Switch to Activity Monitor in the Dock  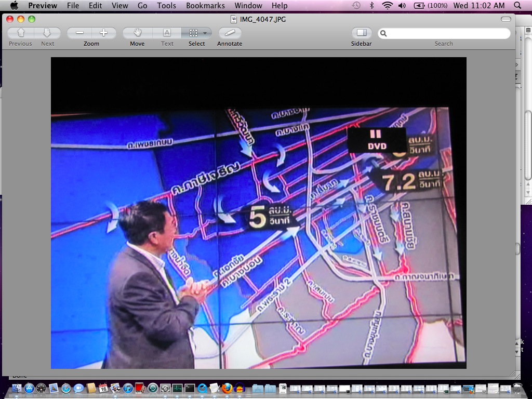pos(178,388)
